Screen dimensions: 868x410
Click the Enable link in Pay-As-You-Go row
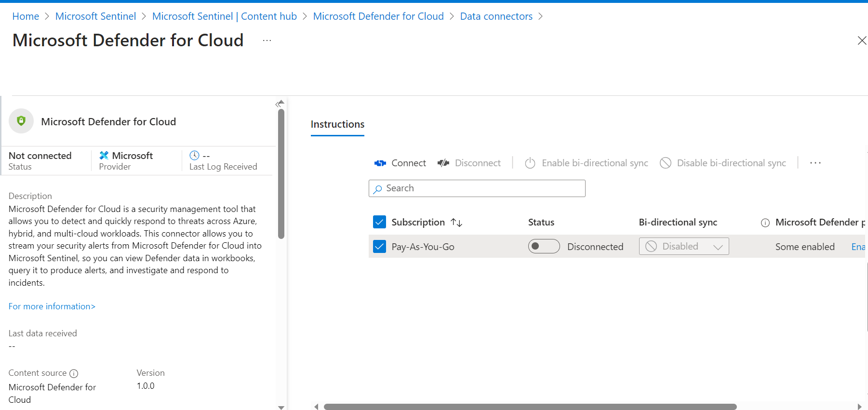coord(858,247)
